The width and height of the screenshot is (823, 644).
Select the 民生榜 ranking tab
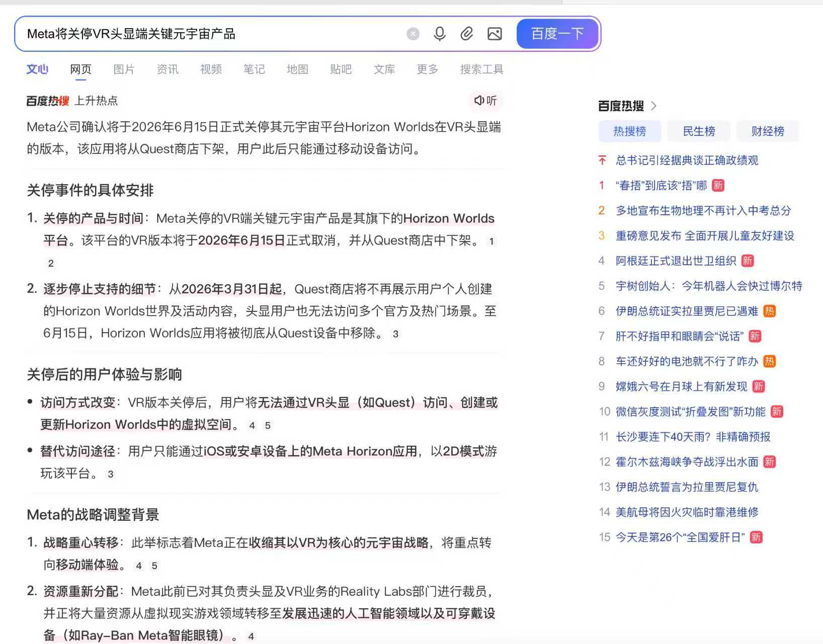(x=699, y=131)
